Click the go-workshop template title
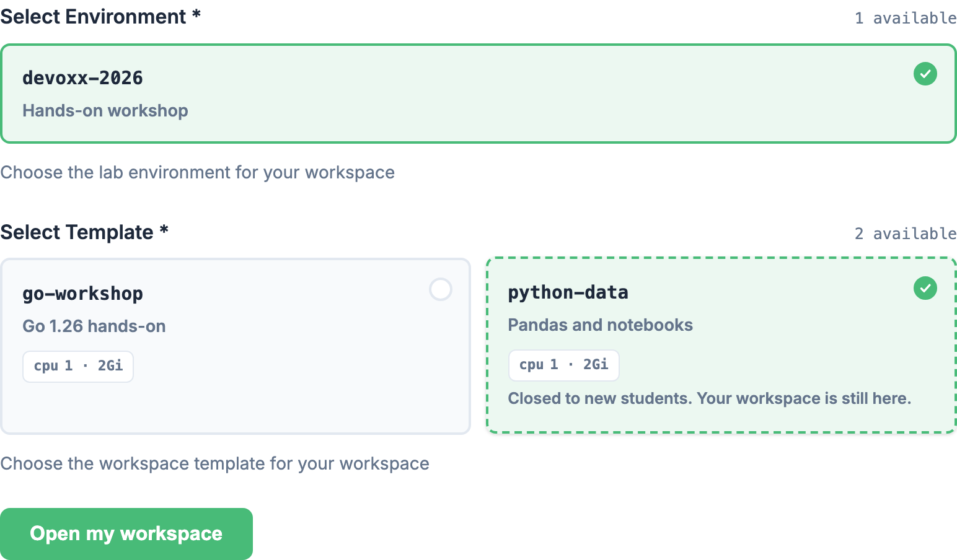This screenshot has height=560, width=957. [83, 294]
